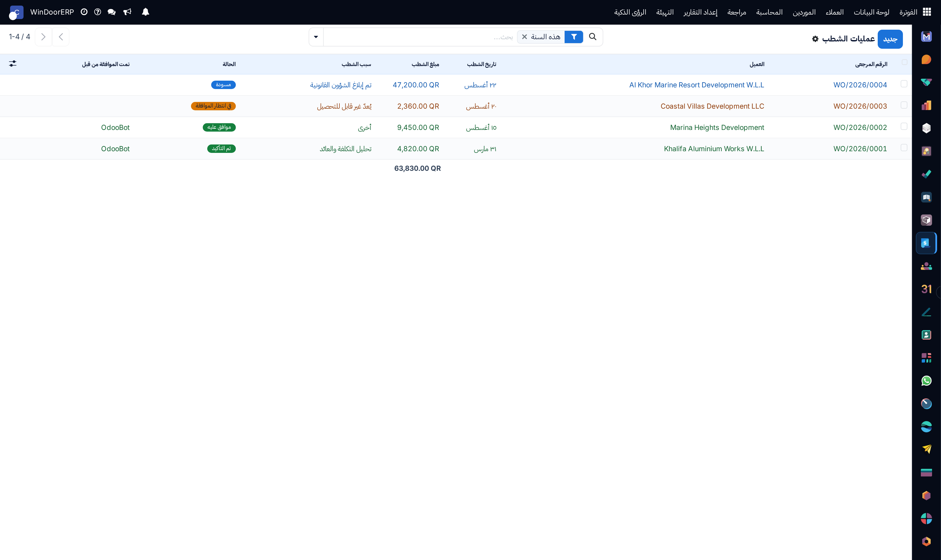Open the Sales bar-chart sidebar app
The width and height of the screenshot is (941, 560).
[x=926, y=105]
